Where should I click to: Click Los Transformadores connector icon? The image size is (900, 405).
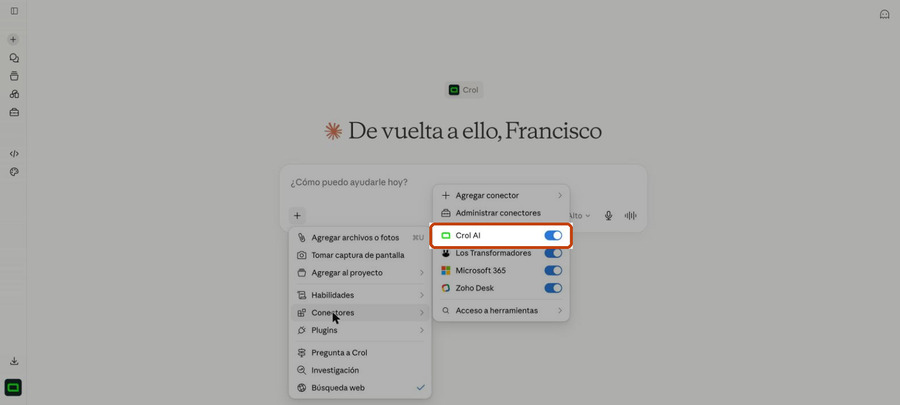[x=445, y=253]
